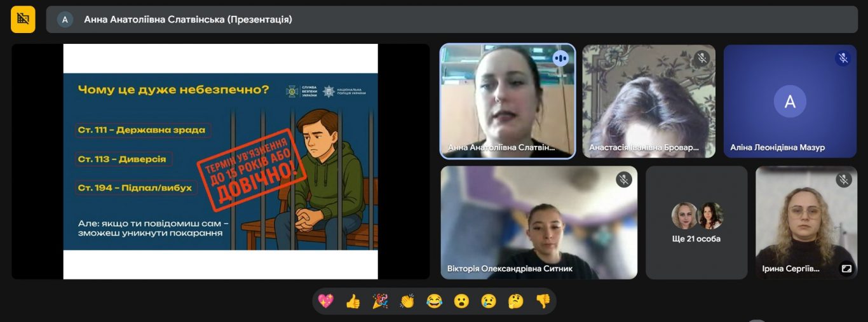Expand the Ірина Сергіївна video tile icon
This screenshot has height=322, width=868.
click(x=846, y=269)
